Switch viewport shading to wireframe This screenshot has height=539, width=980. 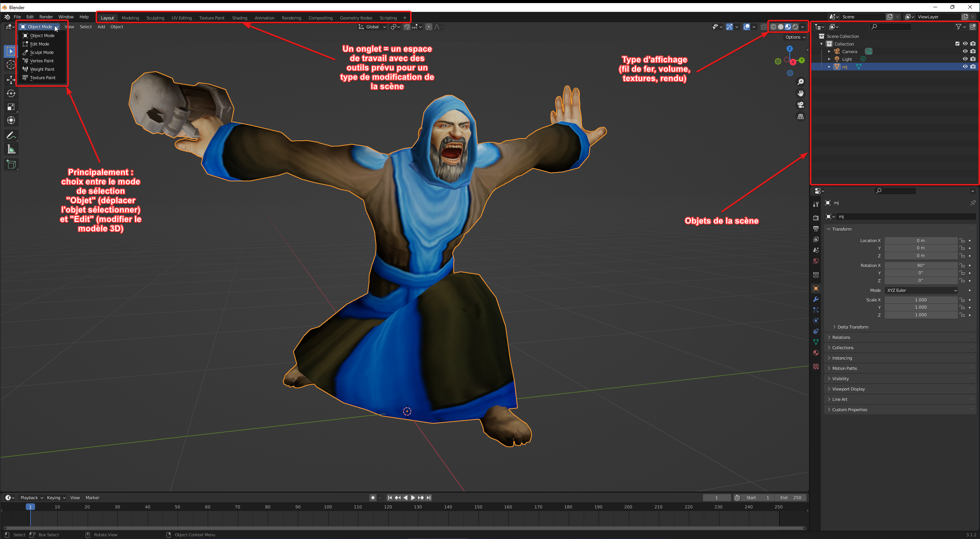(x=773, y=27)
